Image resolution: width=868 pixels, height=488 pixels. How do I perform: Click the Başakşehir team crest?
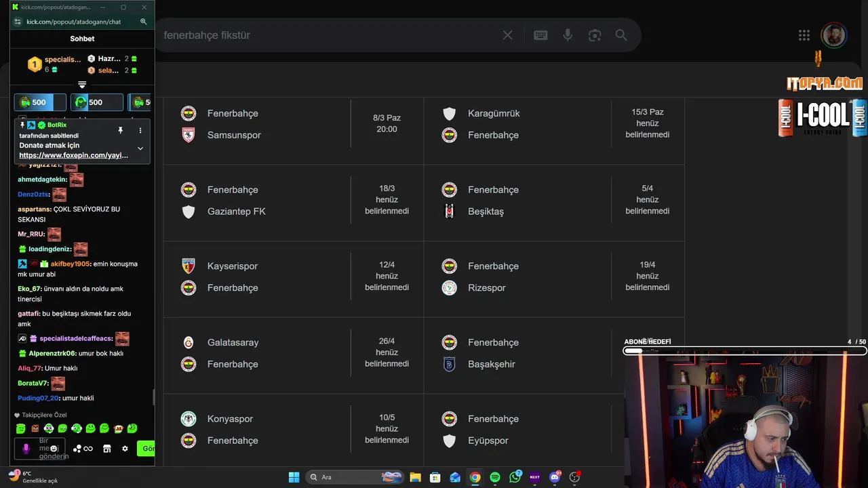coord(449,364)
